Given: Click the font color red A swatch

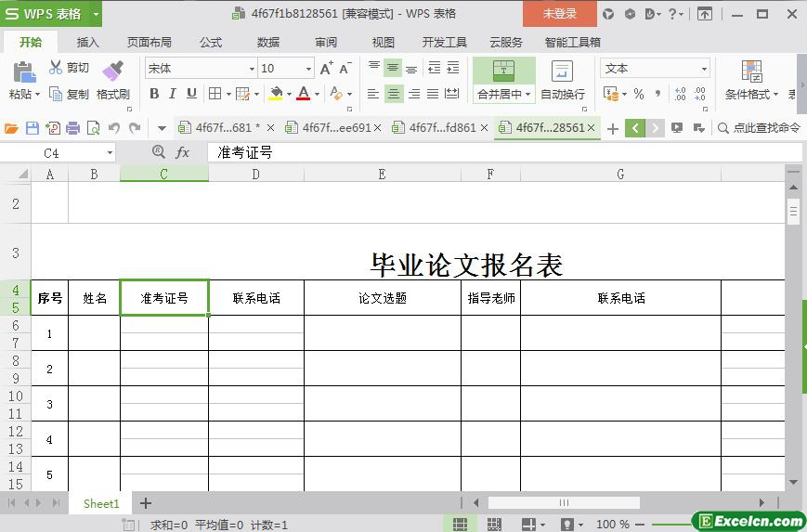Looking at the screenshot, I should coord(303,94).
